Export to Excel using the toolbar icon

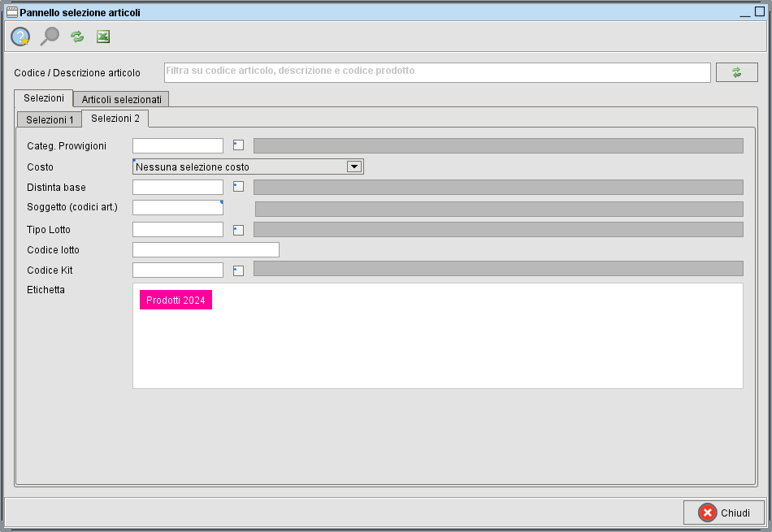pyautogui.click(x=103, y=37)
